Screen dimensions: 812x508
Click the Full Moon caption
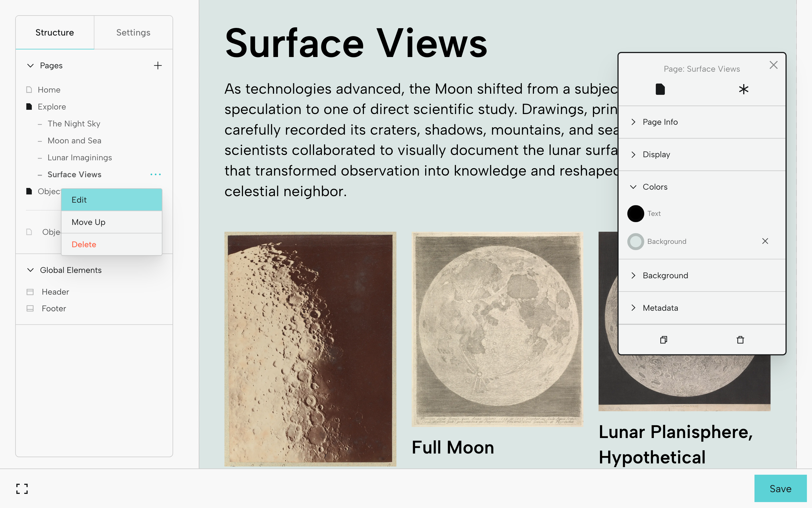click(453, 448)
